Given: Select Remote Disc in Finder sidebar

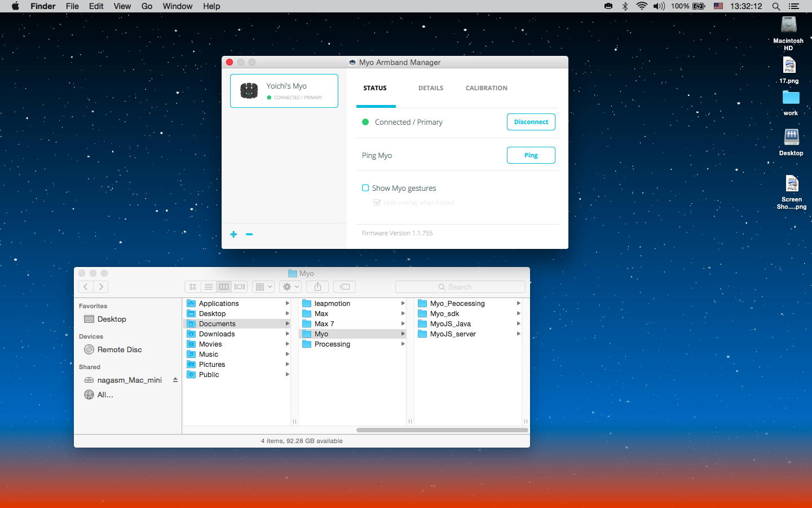Looking at the screenshot, I should tap(113, 349).
